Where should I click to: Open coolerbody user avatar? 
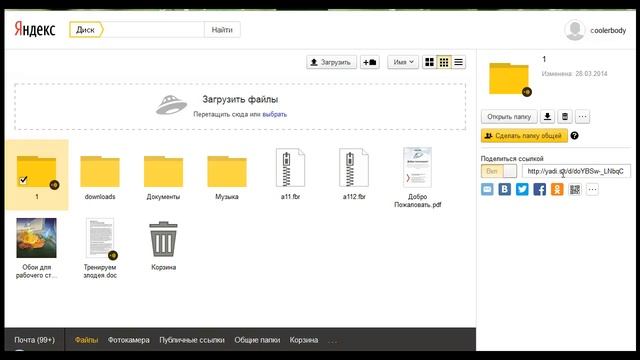pyautogui.click(x=575, y=30)
